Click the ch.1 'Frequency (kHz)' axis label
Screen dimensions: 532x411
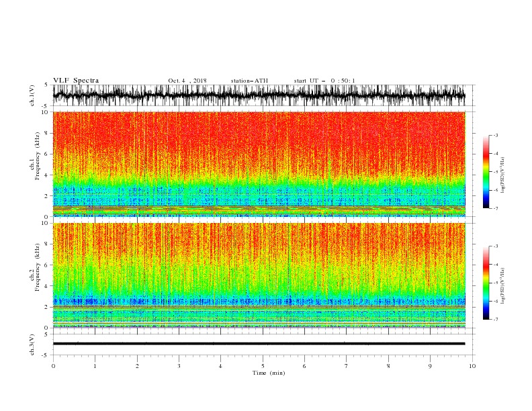38,156
